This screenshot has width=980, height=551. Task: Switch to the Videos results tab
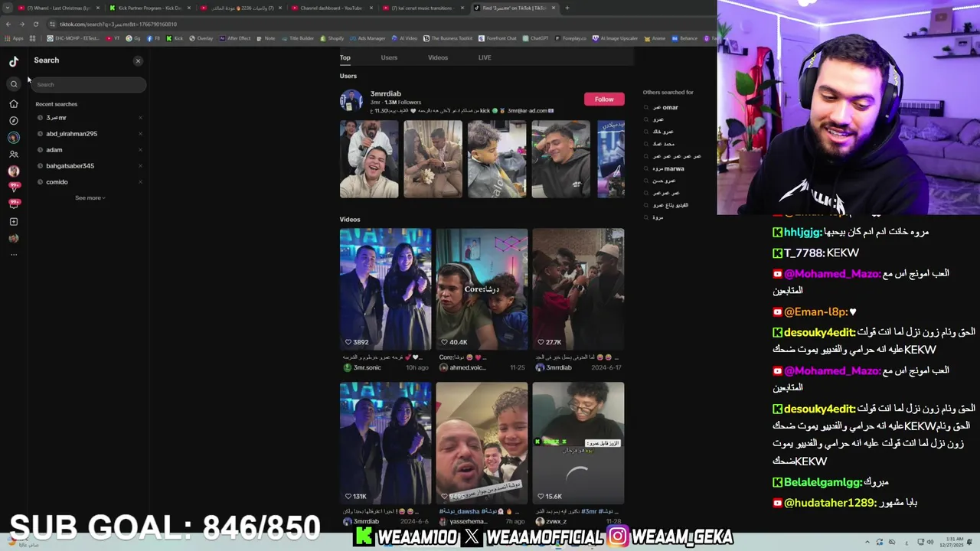click(x=438, y=57)
